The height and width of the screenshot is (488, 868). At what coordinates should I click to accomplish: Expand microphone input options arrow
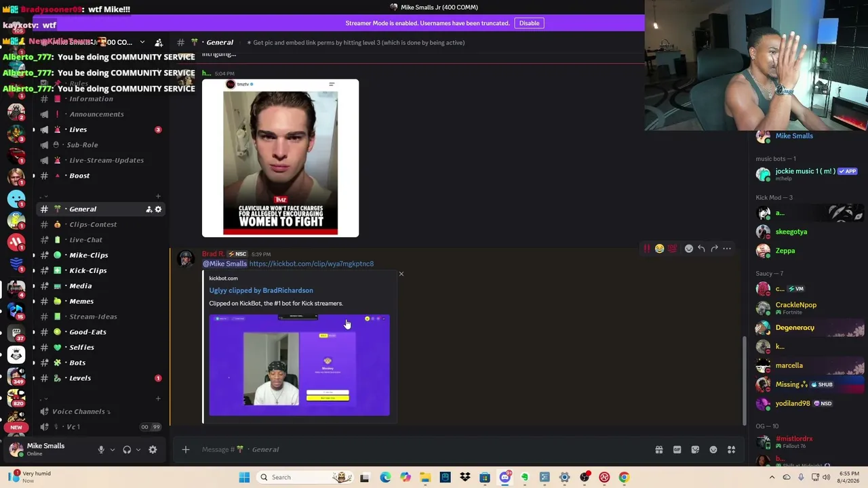(113, 449)
